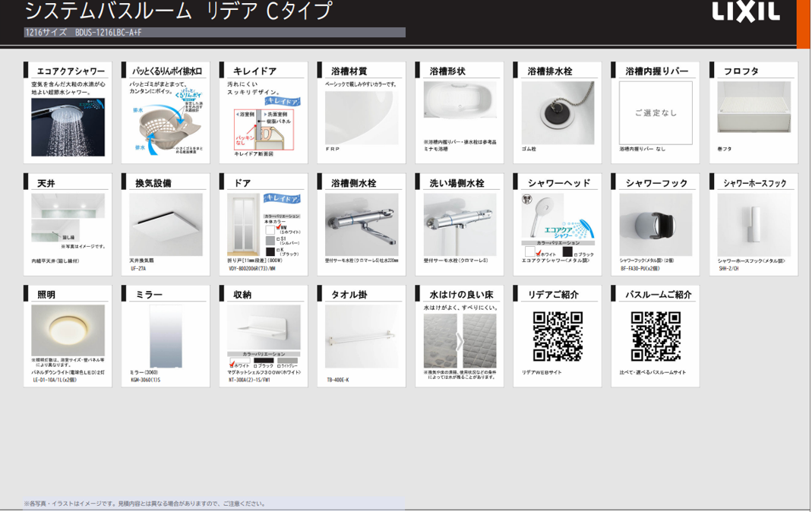Check the black shower head color option
Screen dimensions: 812x512
click(567, 251)
